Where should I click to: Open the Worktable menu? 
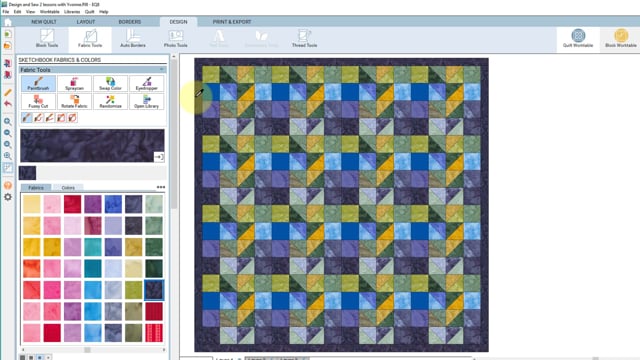50,12
